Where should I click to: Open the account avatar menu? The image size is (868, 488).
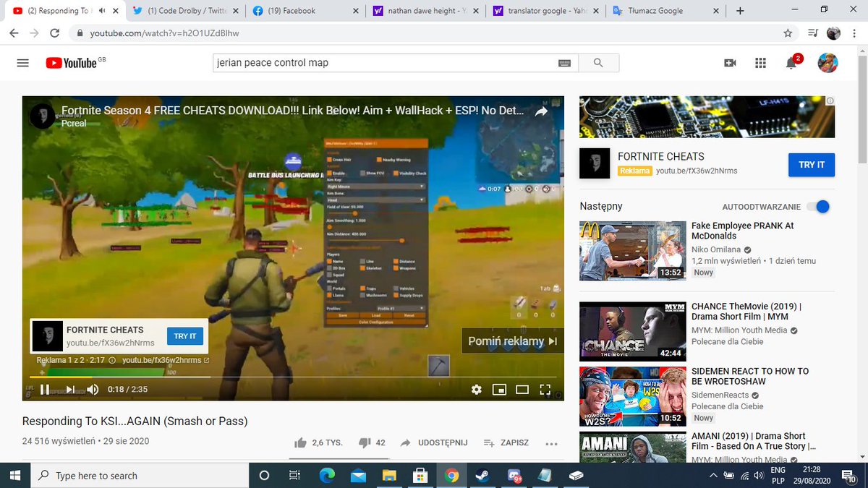[x=827, y=63]
